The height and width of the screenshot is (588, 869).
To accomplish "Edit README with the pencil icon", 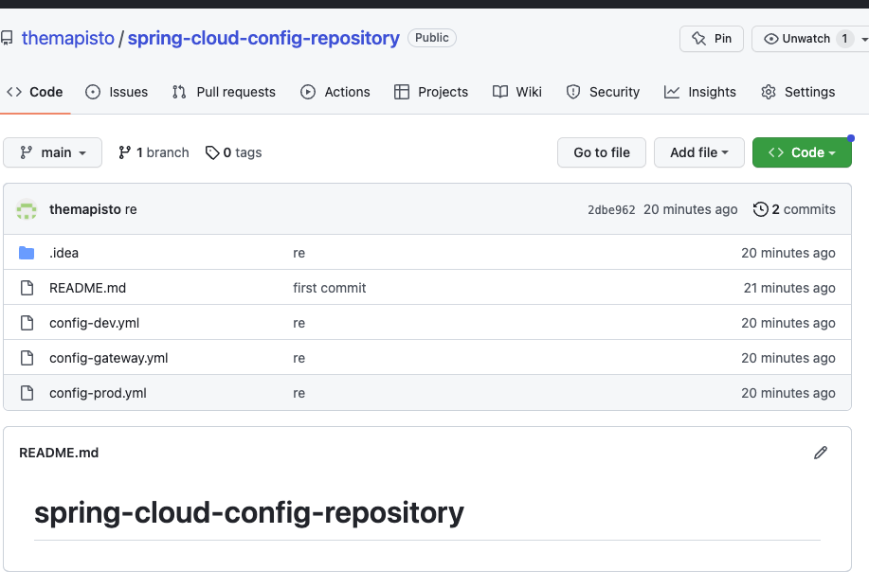I will point(821,453).
